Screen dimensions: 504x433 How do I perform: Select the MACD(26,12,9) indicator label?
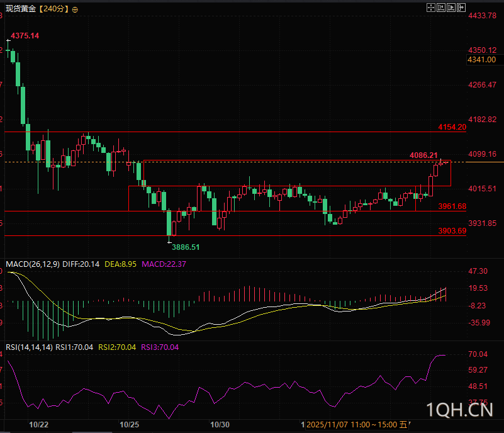coord(32,264)
